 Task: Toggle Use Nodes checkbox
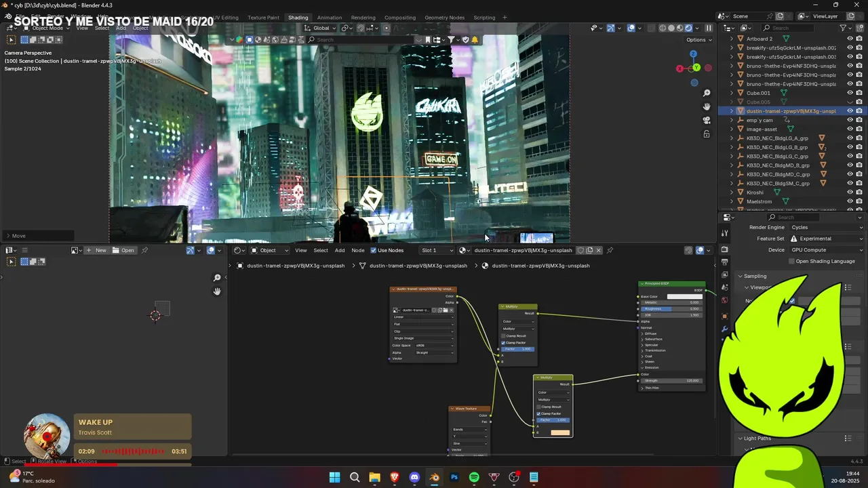click(373, 250)
